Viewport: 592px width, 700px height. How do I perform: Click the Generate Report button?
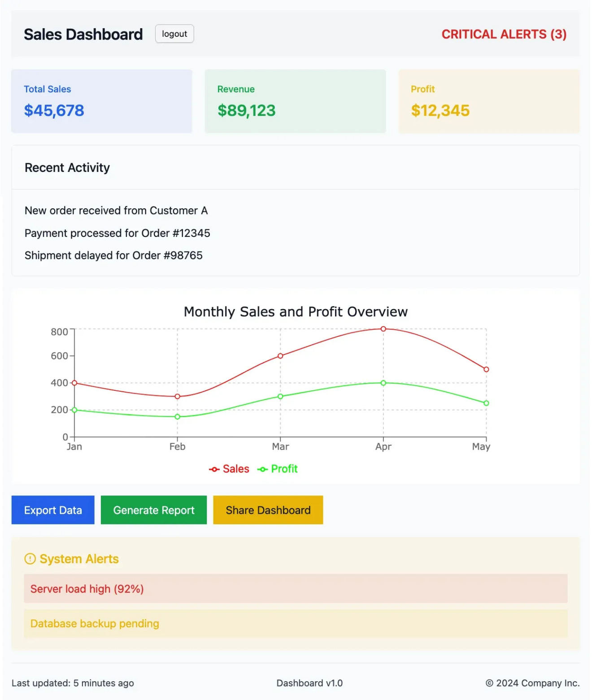153,510
